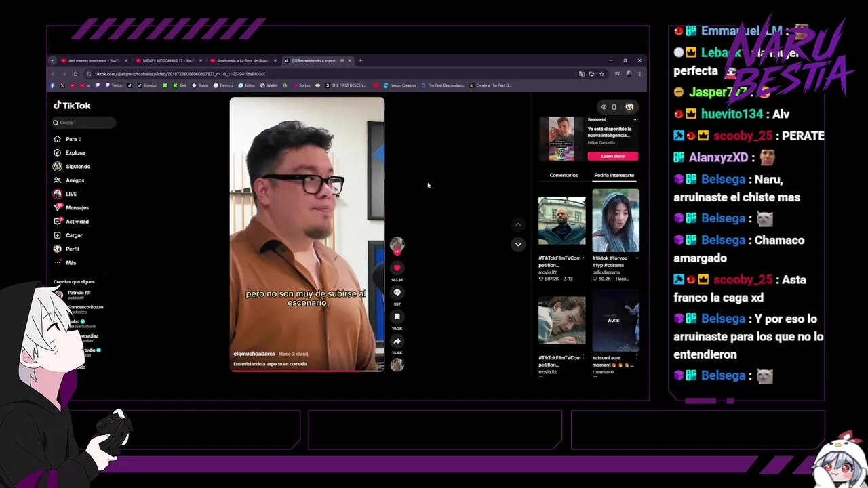Screen dimensions: 868x488
Task: Open the sound disc below share button
Action: 397,365
